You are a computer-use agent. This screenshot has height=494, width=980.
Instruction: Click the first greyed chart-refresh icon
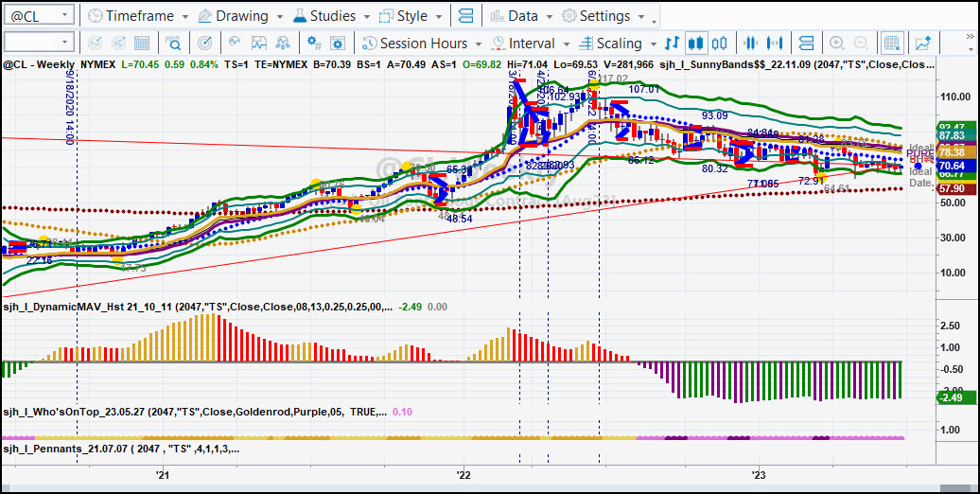(95, 44)
